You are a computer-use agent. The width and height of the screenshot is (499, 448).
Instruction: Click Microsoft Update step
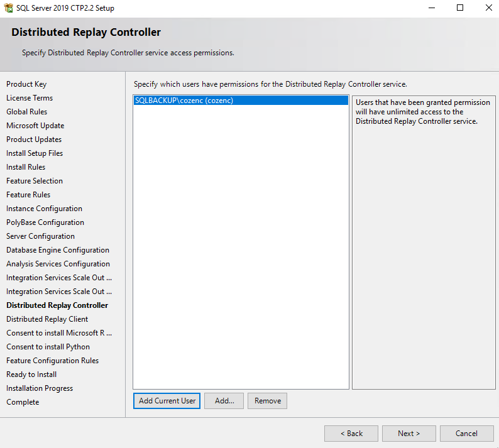tap(35, 126)
